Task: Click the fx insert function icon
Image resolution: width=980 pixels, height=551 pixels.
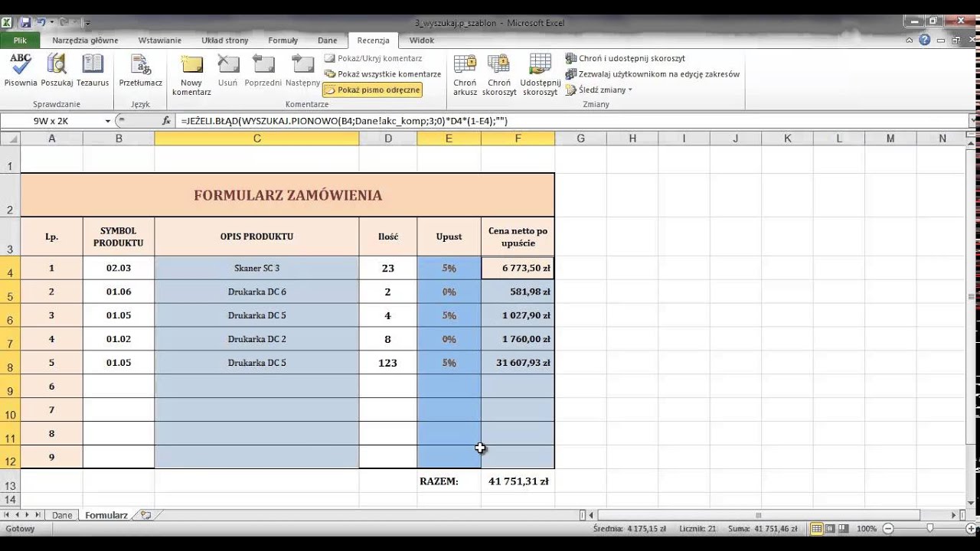Action: tap(166, 121)
